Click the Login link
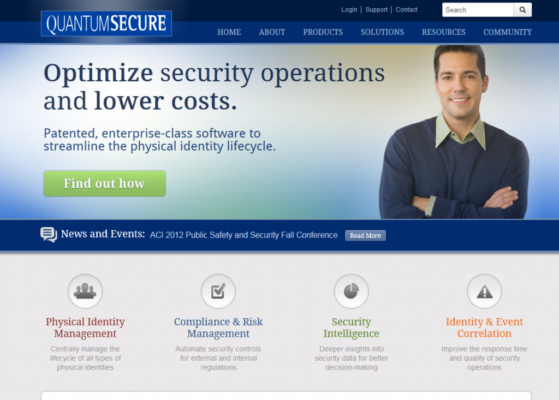The height and width of the screenshot is (400, 559). tap(349, 10)
